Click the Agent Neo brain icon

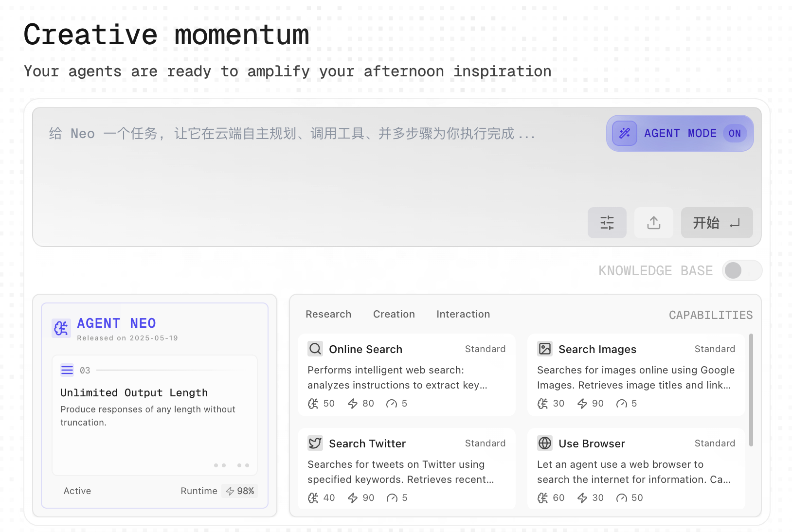pyautogui.click(x=61, y=328)
